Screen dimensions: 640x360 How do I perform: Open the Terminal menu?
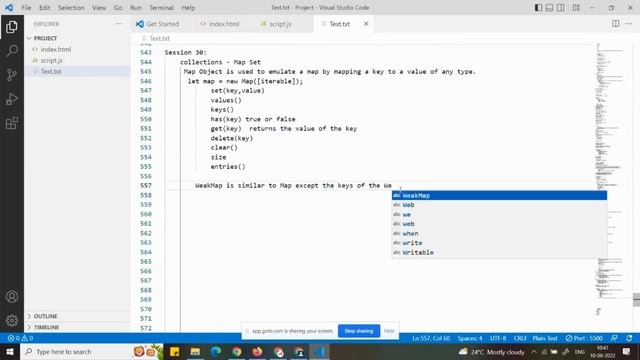pos(161,8)
